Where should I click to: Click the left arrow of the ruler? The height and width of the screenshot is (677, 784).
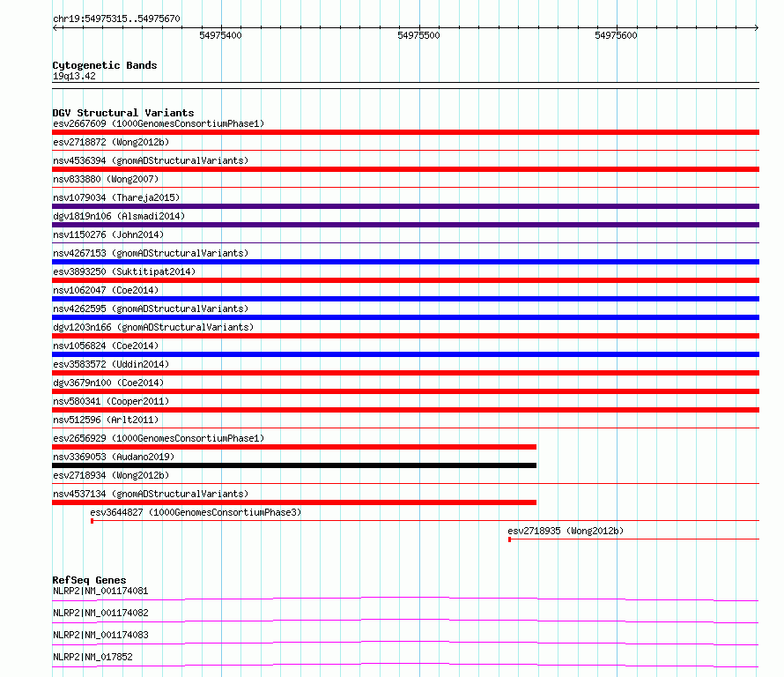pos(55,28)
